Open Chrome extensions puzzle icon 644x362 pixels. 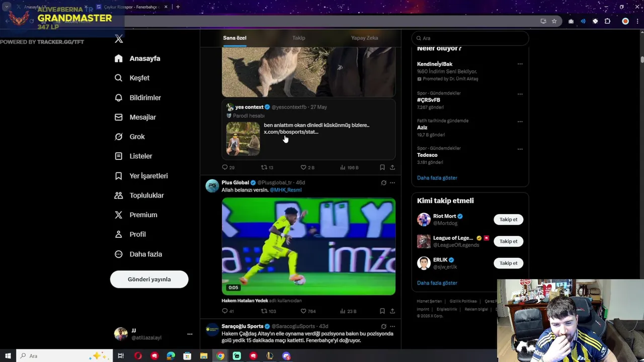click(x=607, y=21)
